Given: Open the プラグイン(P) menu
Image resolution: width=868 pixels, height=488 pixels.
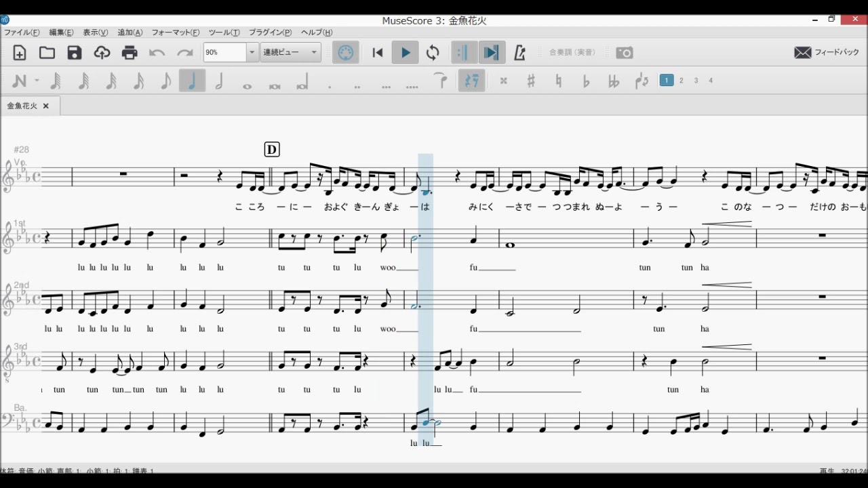Looking at the screenshot, I should click(271, 33).
